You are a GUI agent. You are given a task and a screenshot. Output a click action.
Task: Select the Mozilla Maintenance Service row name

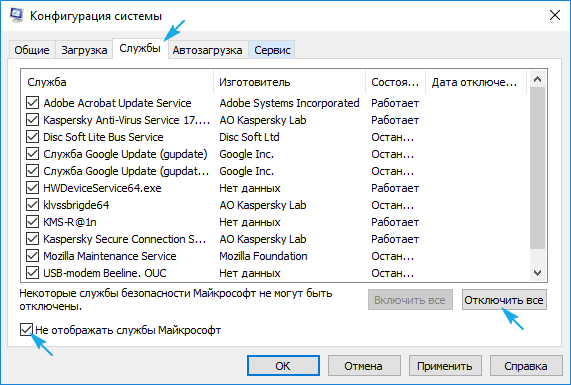pyautogui.click(x=110, y=256)
